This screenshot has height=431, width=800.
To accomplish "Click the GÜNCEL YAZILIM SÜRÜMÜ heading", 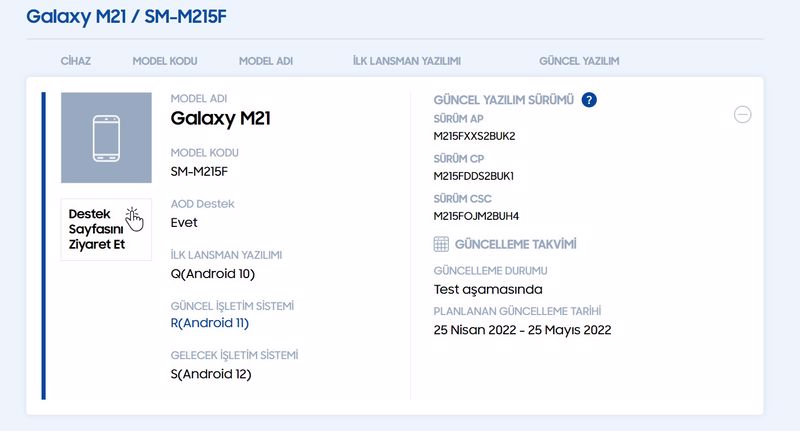I will (x=504, y=100).
